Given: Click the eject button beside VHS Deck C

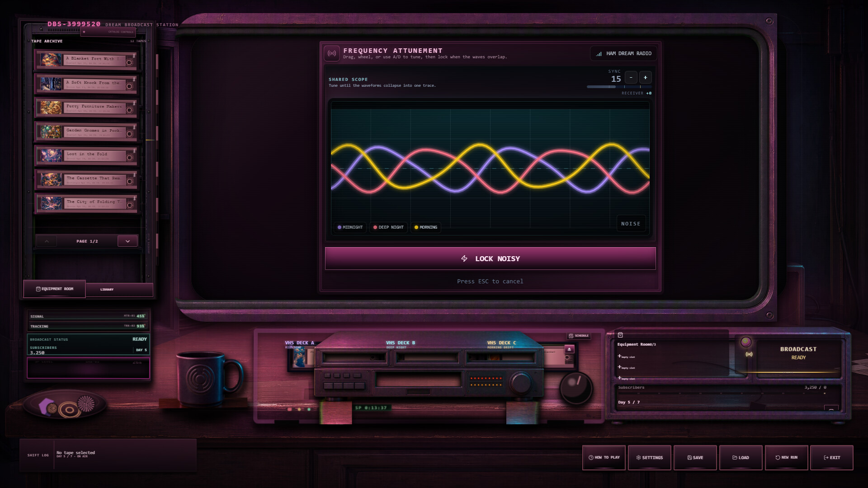Looking at the screenshot, I should (569, 349).
